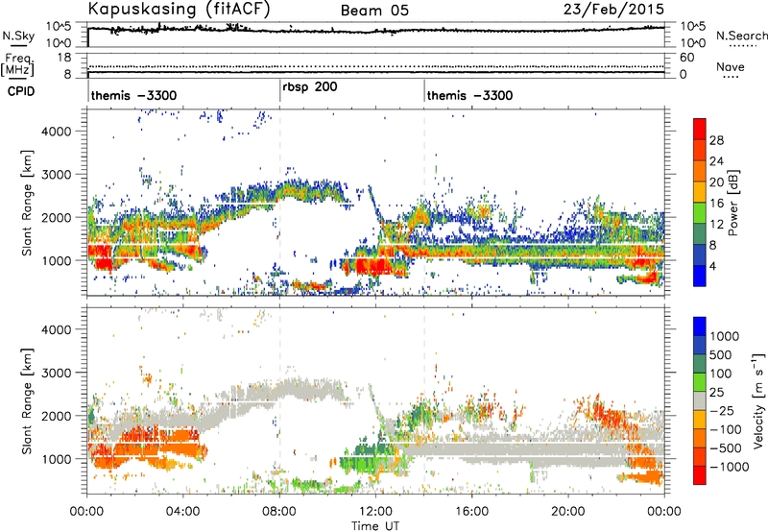
Task: Click the 'Nave' legend label
Action: [731, 66]
